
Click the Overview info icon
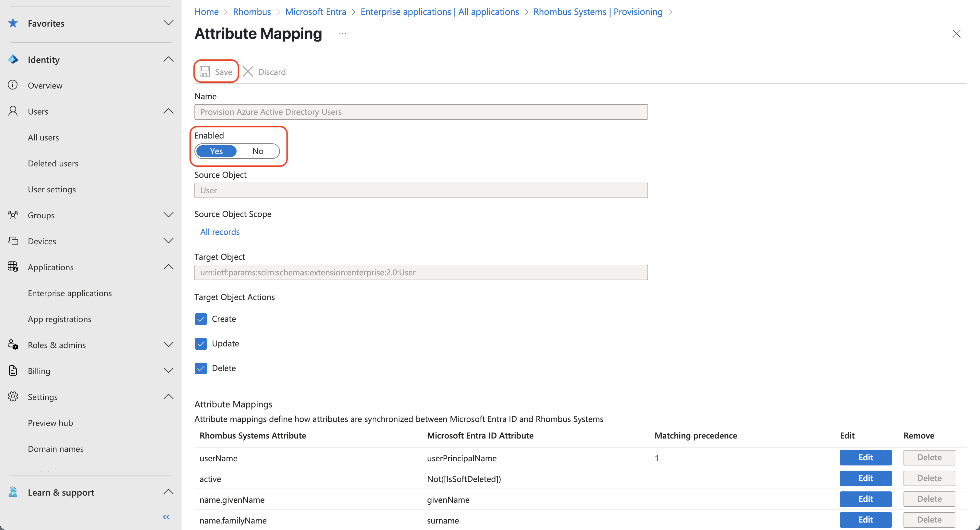(x=13, y=85)
